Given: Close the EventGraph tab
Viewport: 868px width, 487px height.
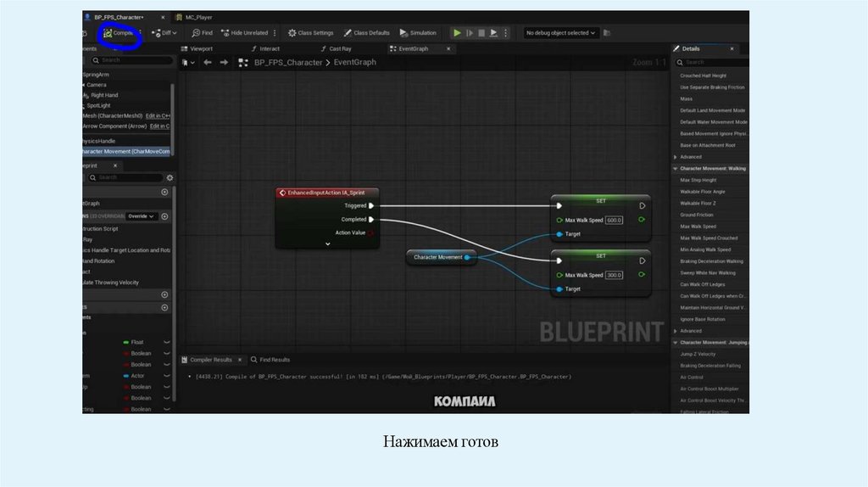Looking at the screenshot, I should click(x=448, y=48).
